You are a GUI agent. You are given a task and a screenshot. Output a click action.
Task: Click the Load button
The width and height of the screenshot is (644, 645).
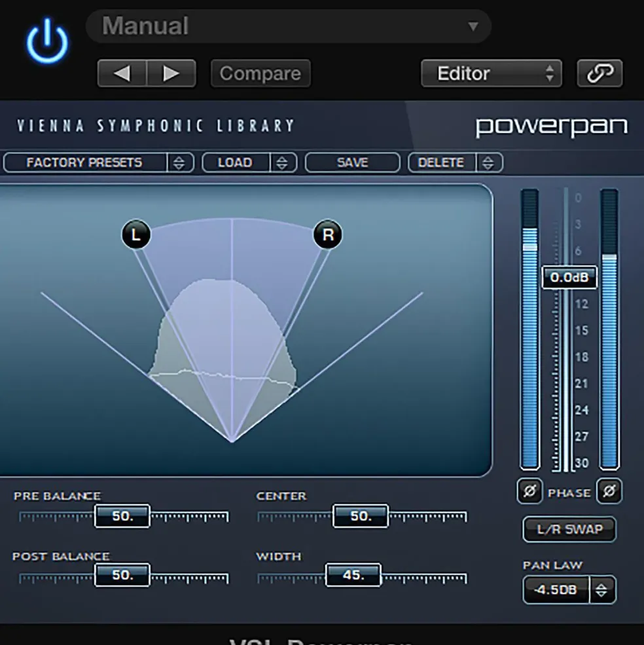236,162
